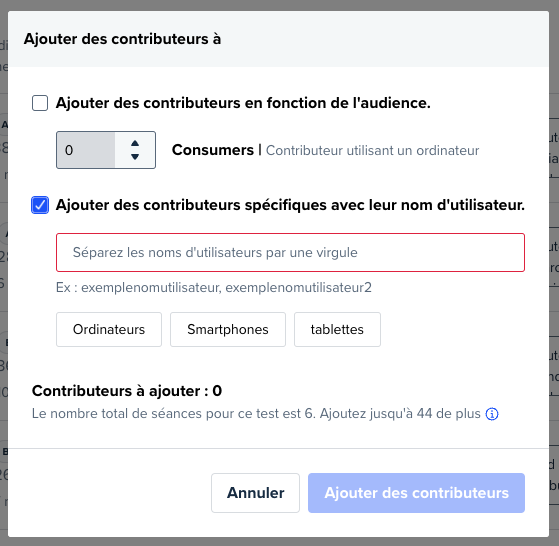Image resolution: width=559 pixels, height=546 pixels.
Task: Increment the Consumers count with the up arrow
Action: pyautogui.click(x=135, y=143)
